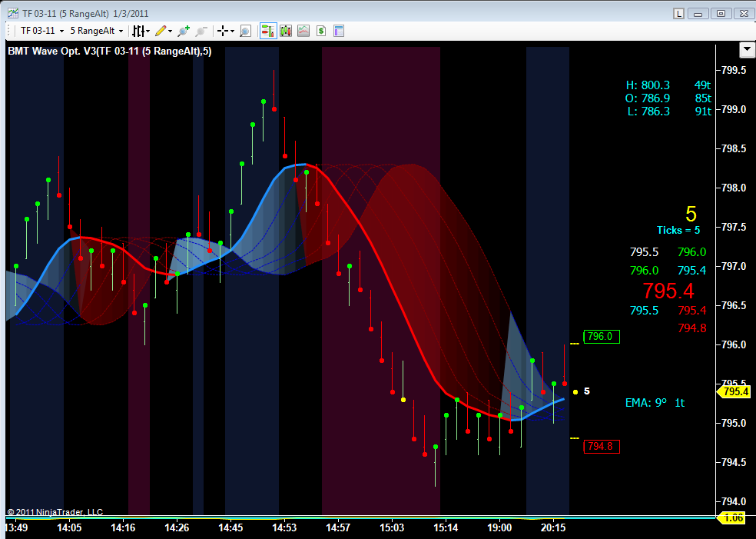
Task: Click the red 794.8 price level box
Action: click(x=602, y=447)
